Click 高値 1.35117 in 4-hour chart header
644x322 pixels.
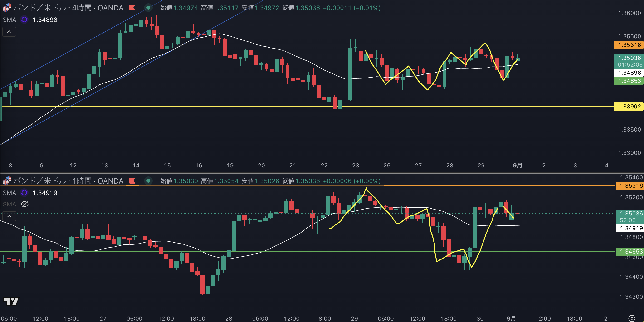point(220,8)
